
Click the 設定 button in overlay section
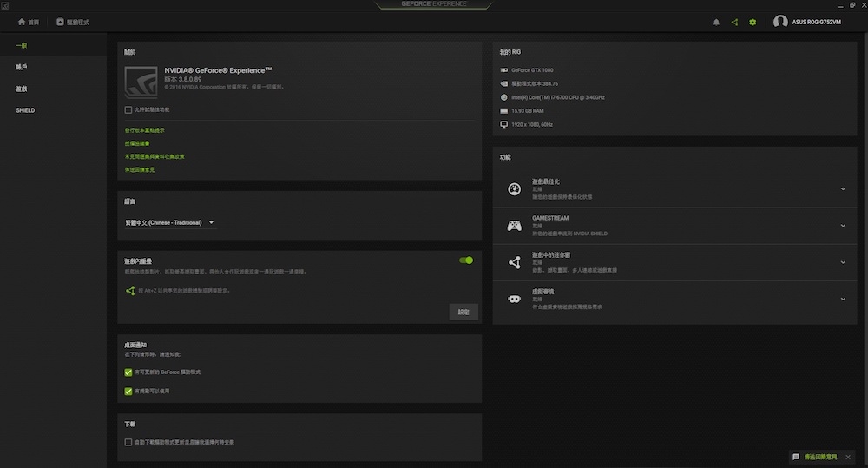point(464,312)
